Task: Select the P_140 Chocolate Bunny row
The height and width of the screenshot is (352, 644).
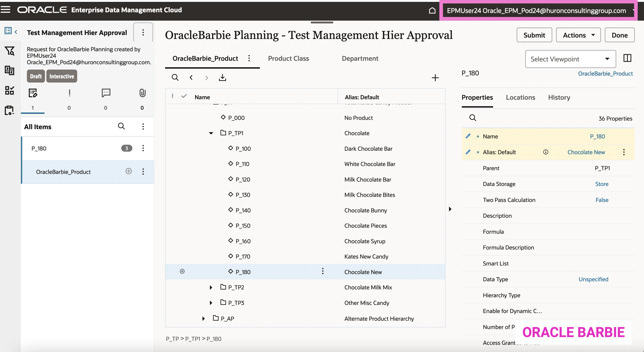Action: point(243,210)
